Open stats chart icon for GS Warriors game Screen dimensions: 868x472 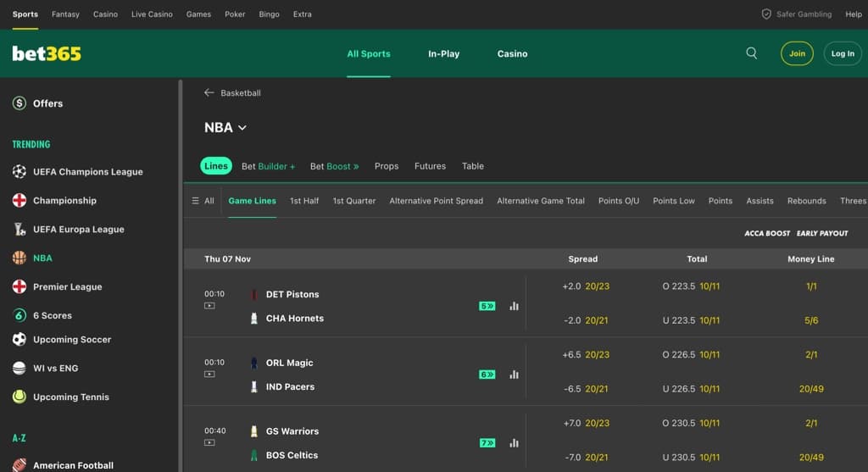click(x=515, y=443)
